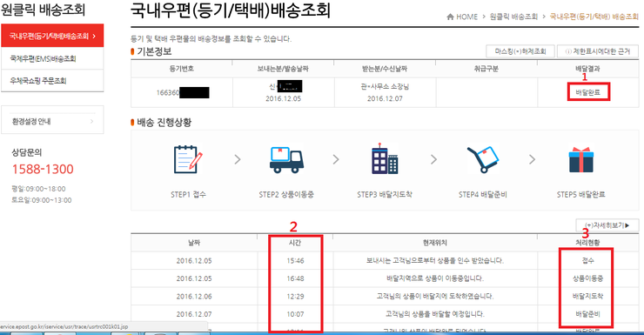This screenshot has width=644, height=335.
Task: Click the 15:46 time cell
Action: click(295, 260)
